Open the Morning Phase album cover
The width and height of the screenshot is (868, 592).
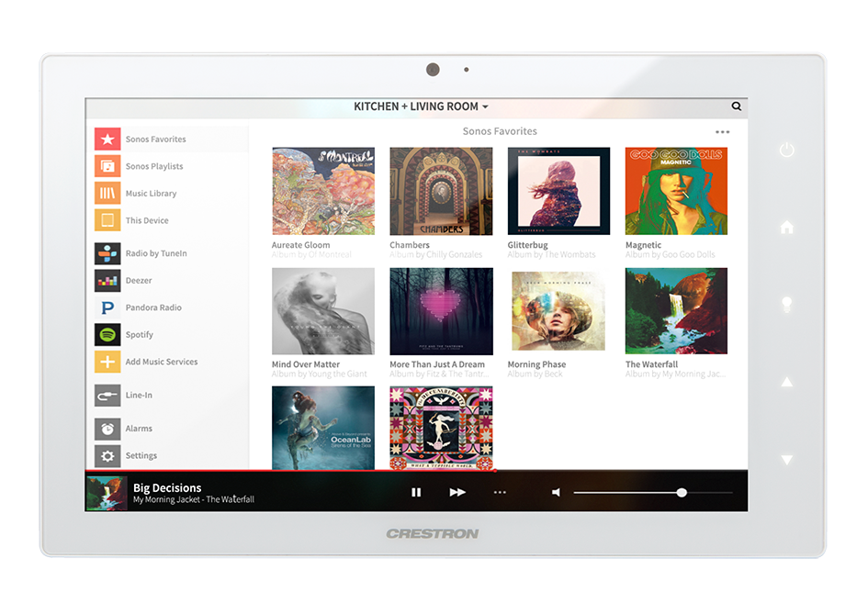click(558, 311)
